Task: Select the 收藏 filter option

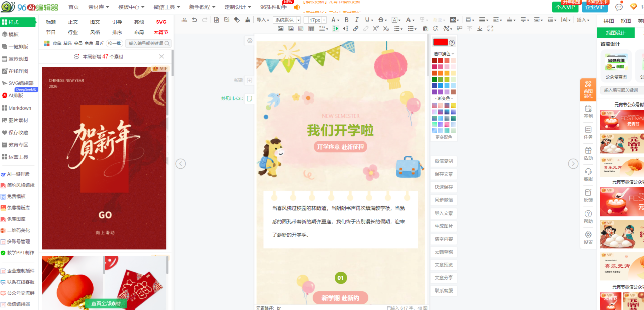Action: (57, 44)
